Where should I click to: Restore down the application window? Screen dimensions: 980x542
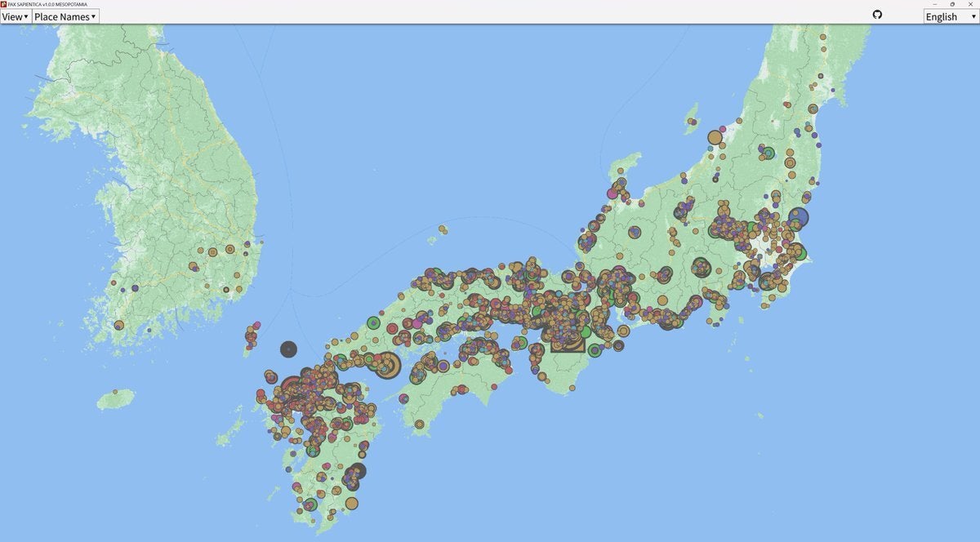pyautogui.click(x=952, y=4)
